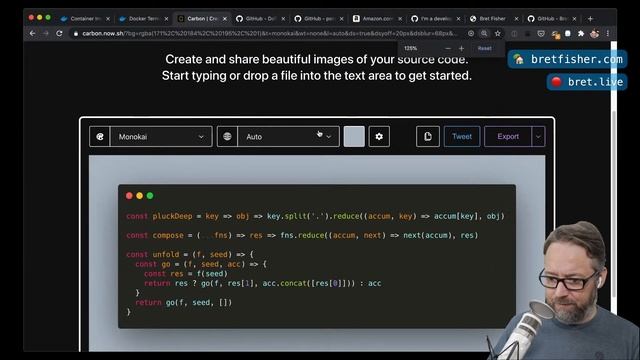This screenshot has width=640, height=360.
Task: Open the Monokai theme dropdown
Action: pos(161,137)
